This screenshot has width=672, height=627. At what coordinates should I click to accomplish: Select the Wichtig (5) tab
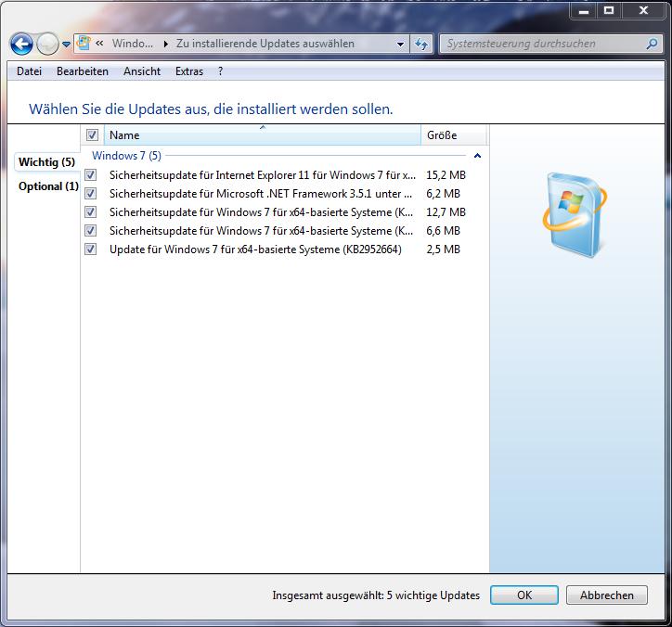pyautogui.click(x=46, y=162)
